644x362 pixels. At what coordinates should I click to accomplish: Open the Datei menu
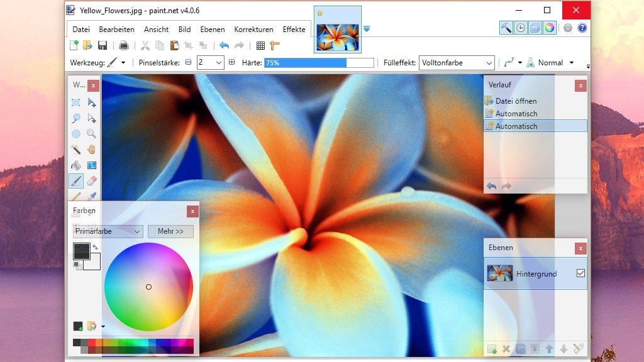coord(81,29)
